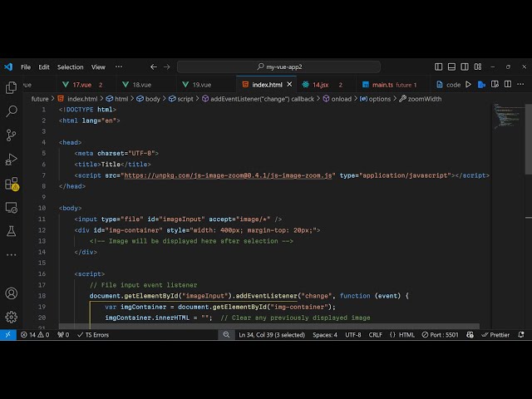
Task: Open the Accounts icon in activity bar
Action: pyautogui.click(x=12, y=293)
